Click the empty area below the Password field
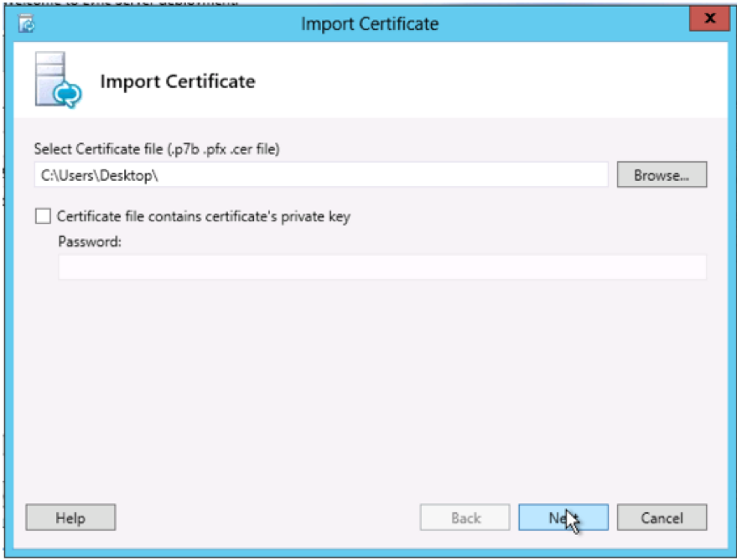Viewport: 737px width, 560px height. point(369,377)
